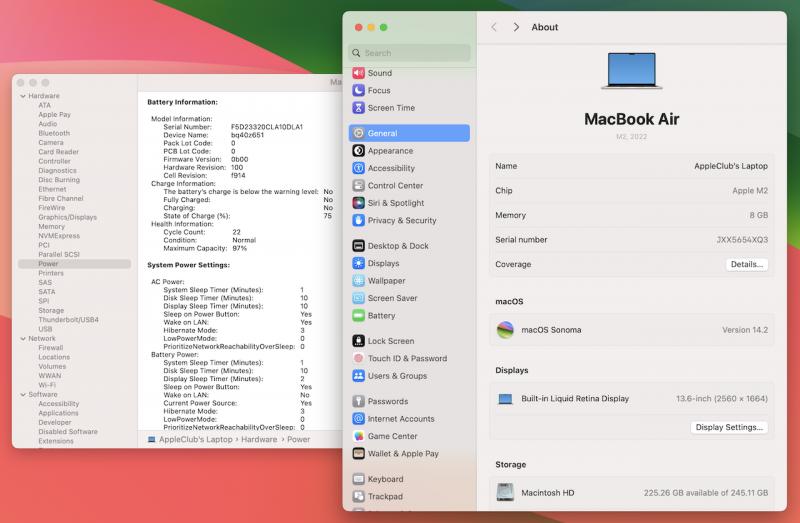Select Camera in Hardware list
Screen dimensions: 800x523
coord(51,142)
